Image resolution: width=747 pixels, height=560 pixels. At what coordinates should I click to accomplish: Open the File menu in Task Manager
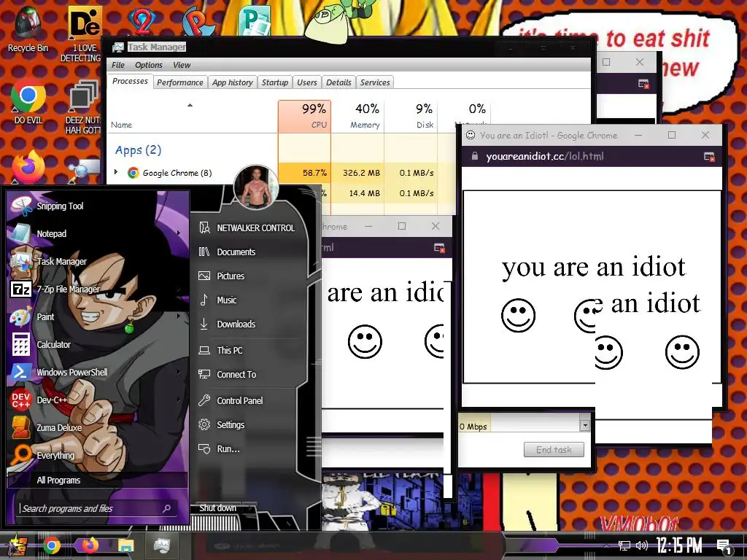click(x=117, y=65)
